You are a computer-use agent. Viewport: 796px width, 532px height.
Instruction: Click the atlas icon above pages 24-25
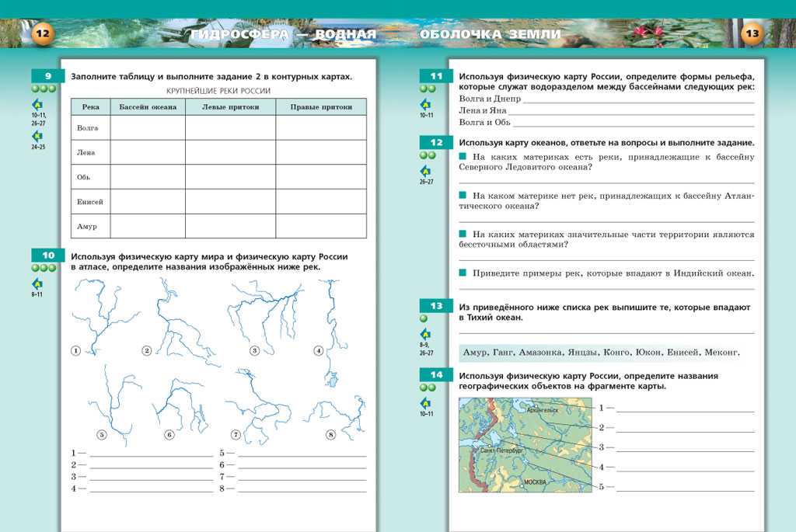click(37, 136)
